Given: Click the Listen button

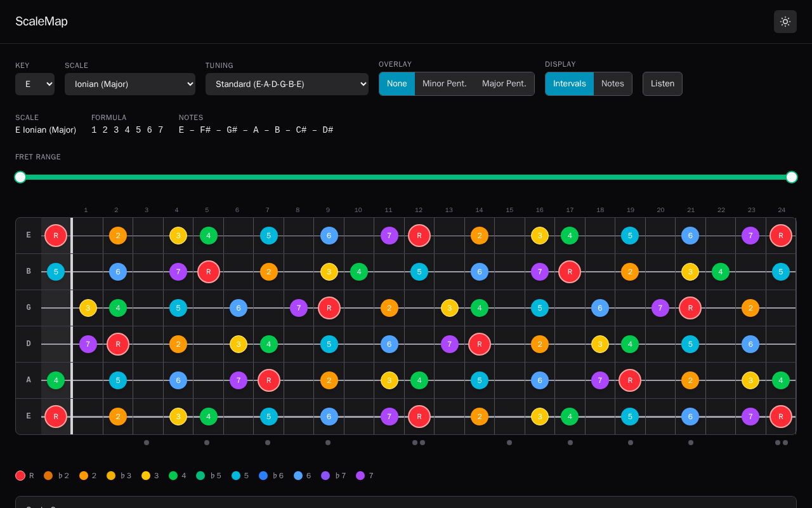Looking at the screenshot, I should tap(662, 84).
